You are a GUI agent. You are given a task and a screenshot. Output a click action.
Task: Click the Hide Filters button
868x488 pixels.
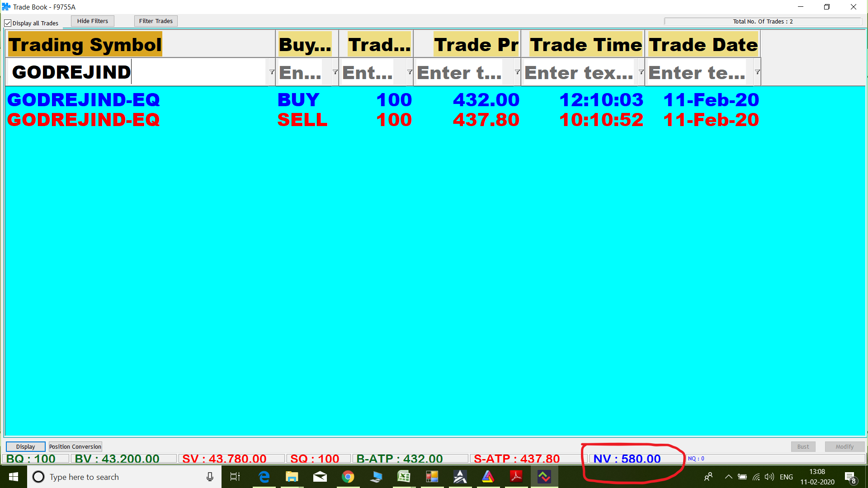[92, 21]
